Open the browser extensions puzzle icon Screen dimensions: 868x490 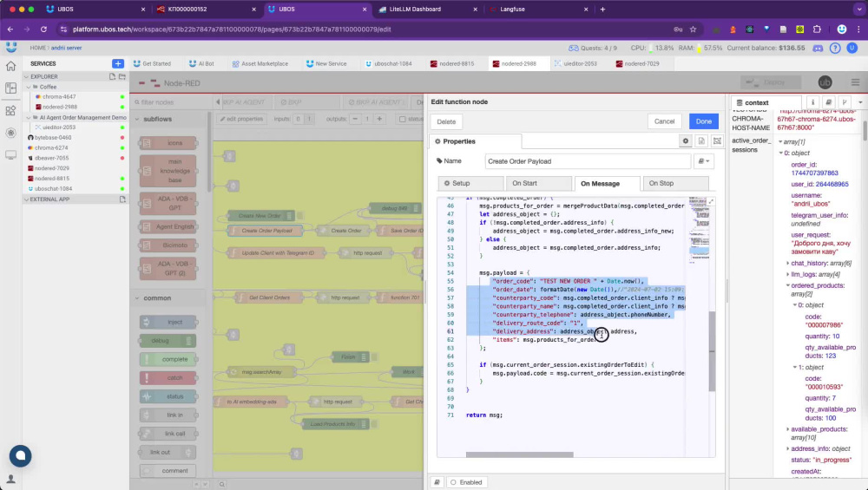817,29
